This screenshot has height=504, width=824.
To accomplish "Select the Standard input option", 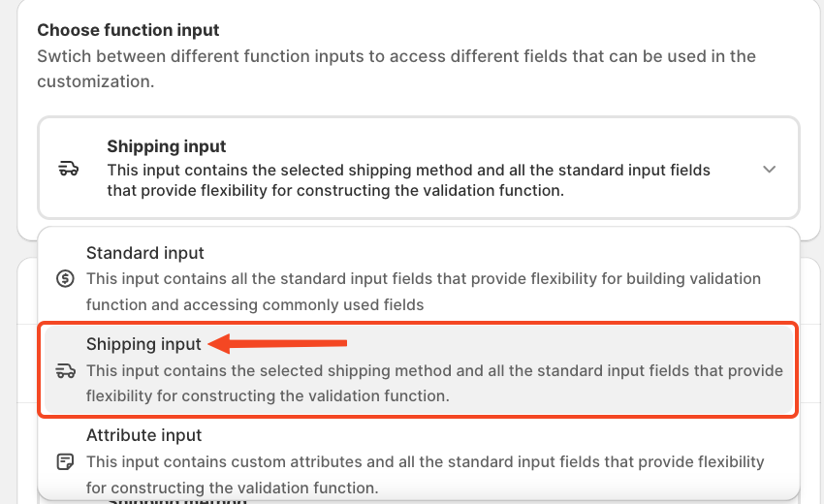I will click(418, 279).
